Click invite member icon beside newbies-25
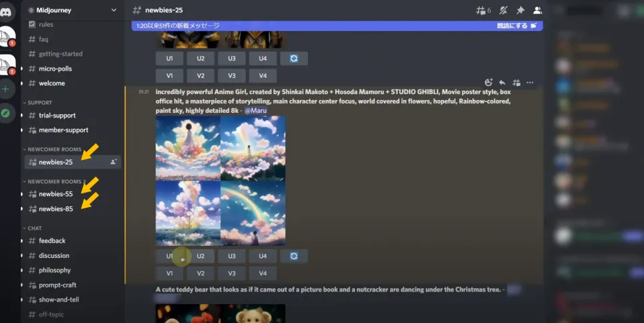The image size is (644, 323). pos(113,162)
